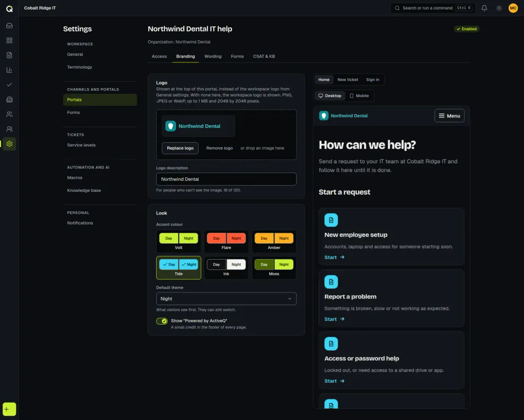Pick the Amber Day colour swatch
Screen dimensions: 524x420
click(x=264, y=239)
